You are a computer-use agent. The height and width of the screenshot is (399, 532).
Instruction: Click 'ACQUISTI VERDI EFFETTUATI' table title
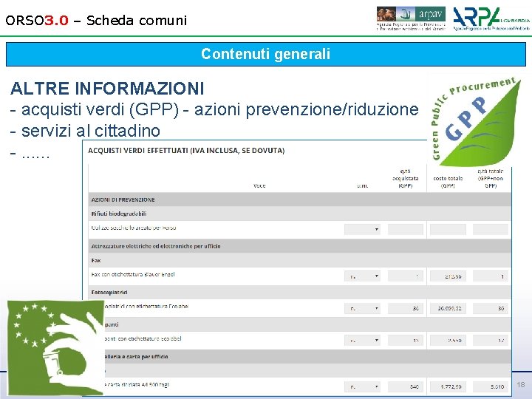coord(186,151)
